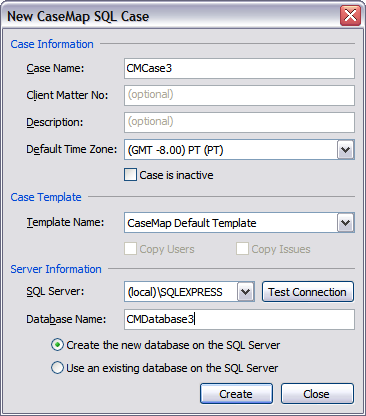The height and width of the screenshot is (416, 366).
Task: Click the (local)\SQLEXPRESS server value
Action: pyautogui.click(x=175, y=292)
